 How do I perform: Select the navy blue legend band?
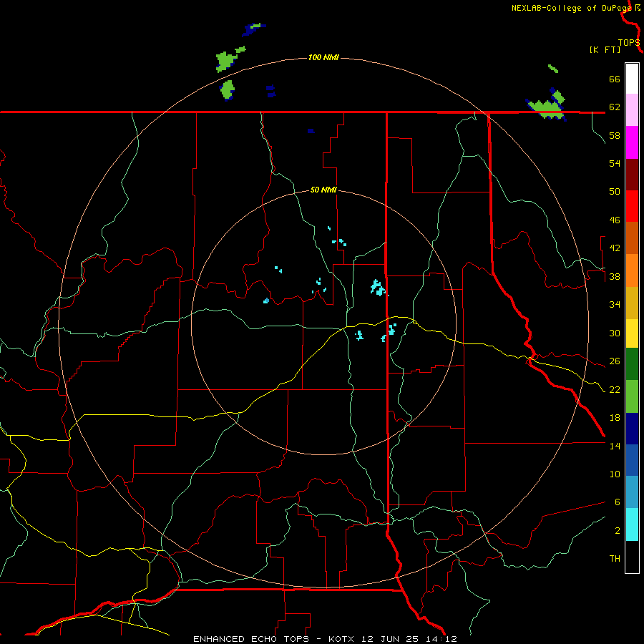[632, 429]
